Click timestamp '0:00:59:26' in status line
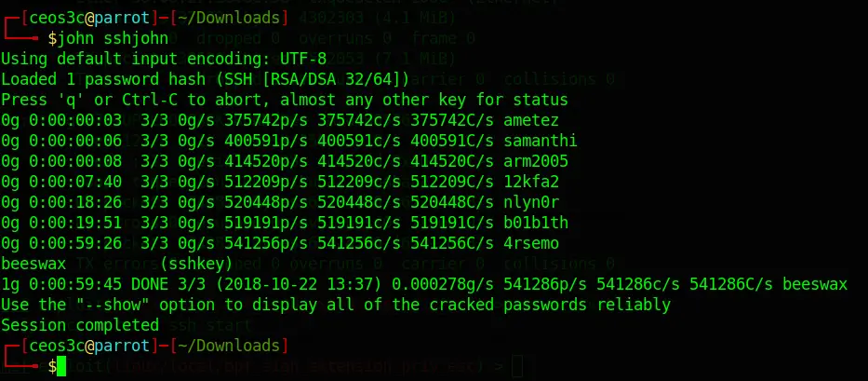This screenshot has height=381, width=868. click(75, 243)
